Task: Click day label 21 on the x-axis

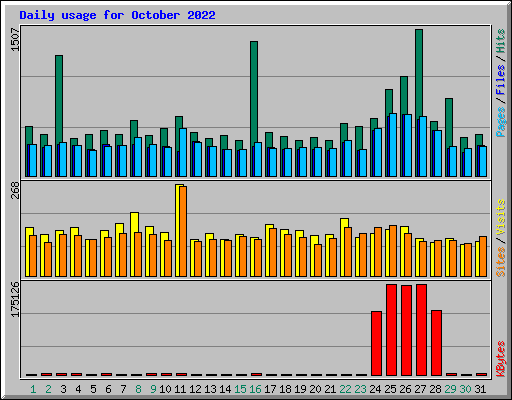Action: [x=330, y=389]
